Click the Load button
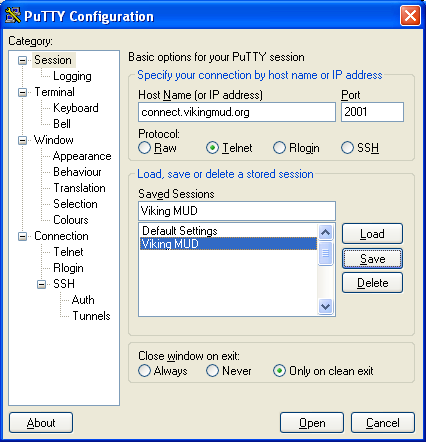426x442 pixels. [372, 234]
